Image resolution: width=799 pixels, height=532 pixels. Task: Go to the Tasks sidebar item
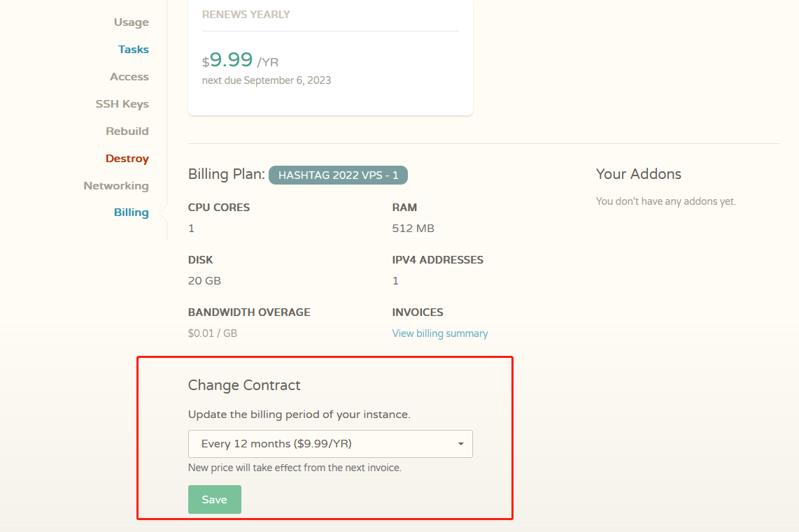[x=133, y=50]
